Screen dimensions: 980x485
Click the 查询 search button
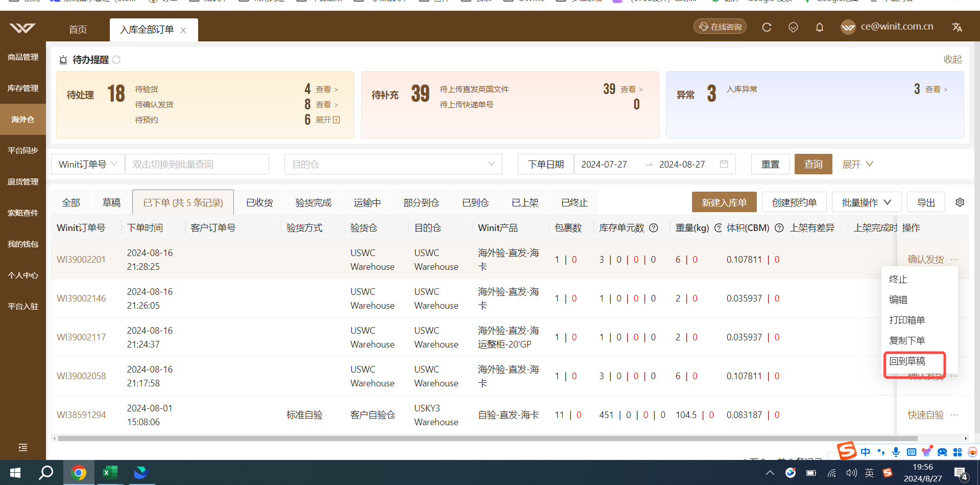[814, 164]
